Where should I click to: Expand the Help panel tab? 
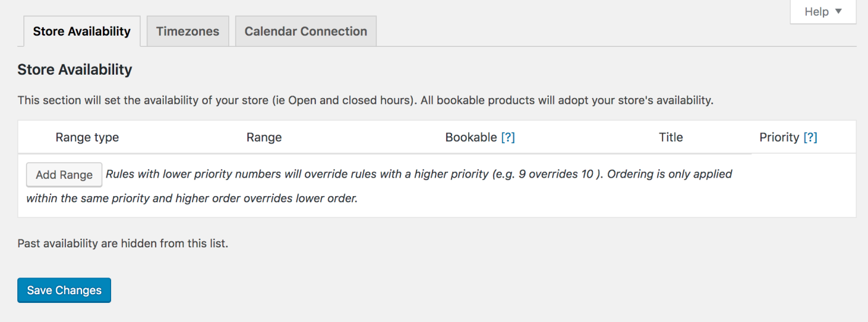[816, 12]
